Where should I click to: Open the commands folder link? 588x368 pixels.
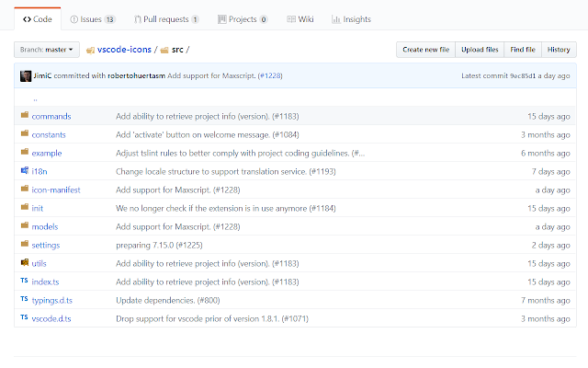pyautogui.click(x=51, y=117)
